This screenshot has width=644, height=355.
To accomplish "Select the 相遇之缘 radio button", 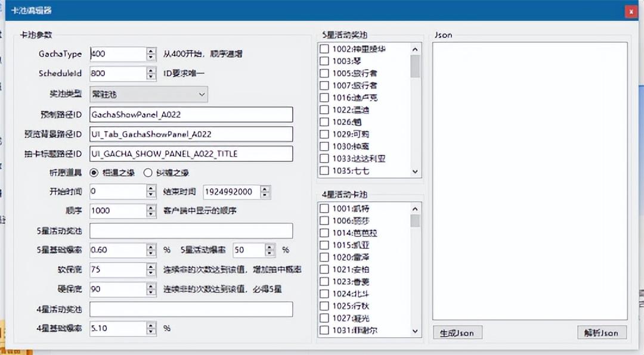I will (x=95, y=173).
